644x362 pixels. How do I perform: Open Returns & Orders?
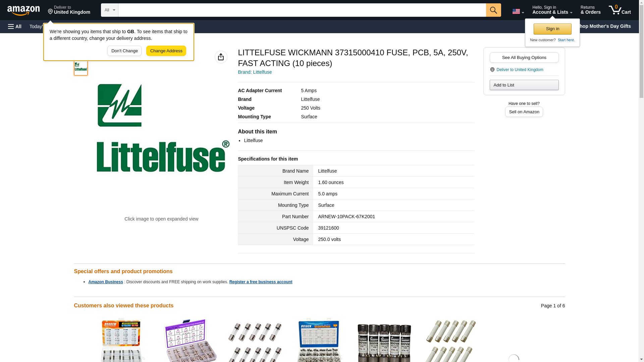(590, 10)
